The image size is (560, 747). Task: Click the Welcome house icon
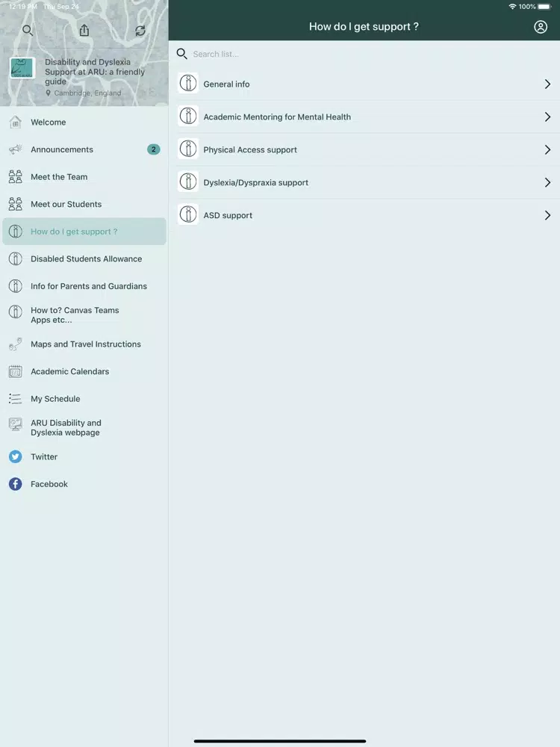click(15, 123)
